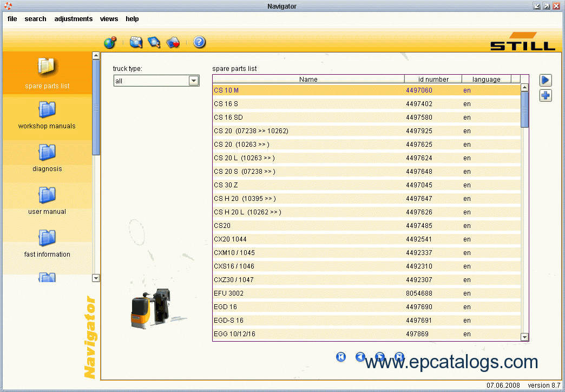Select row CX20 1044

tap(366, 239)
